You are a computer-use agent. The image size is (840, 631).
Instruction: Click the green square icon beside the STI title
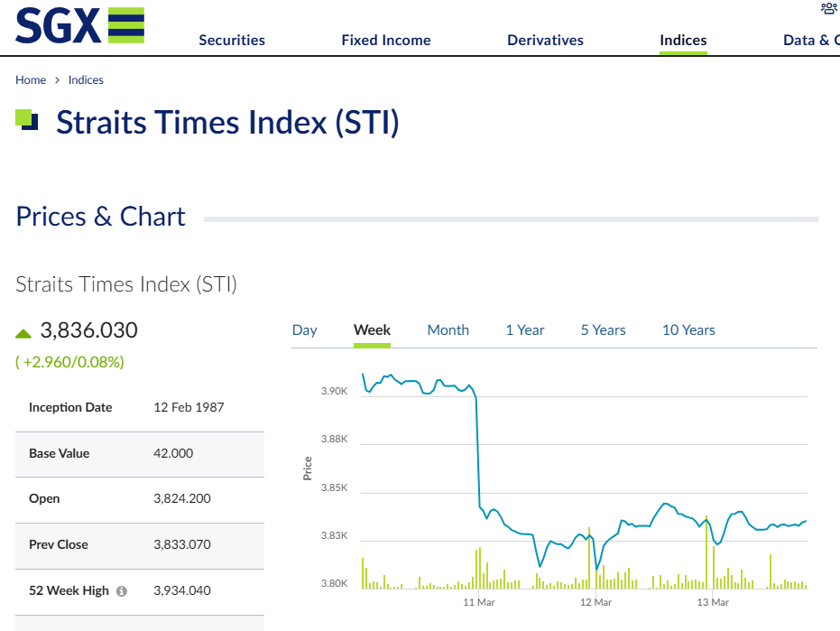27,119
